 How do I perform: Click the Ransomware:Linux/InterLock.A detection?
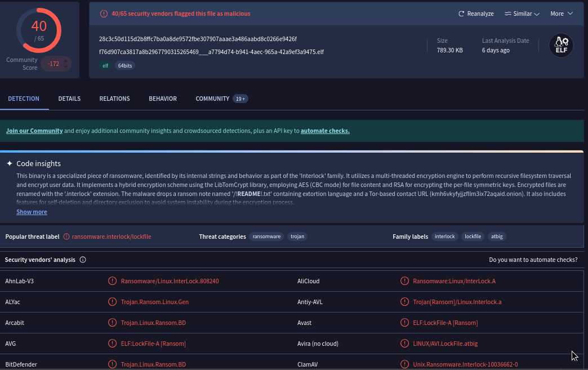(x=454, y=281)
